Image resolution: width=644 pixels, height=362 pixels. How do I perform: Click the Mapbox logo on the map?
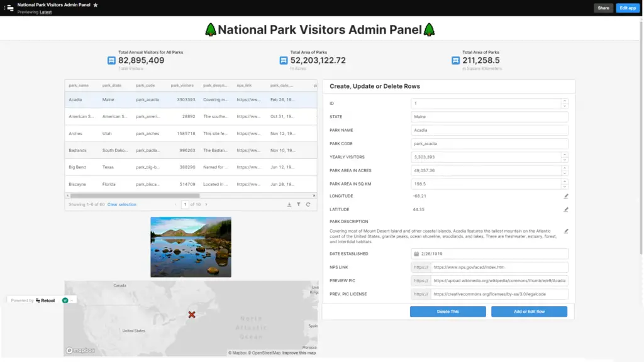tap(80, 351)
